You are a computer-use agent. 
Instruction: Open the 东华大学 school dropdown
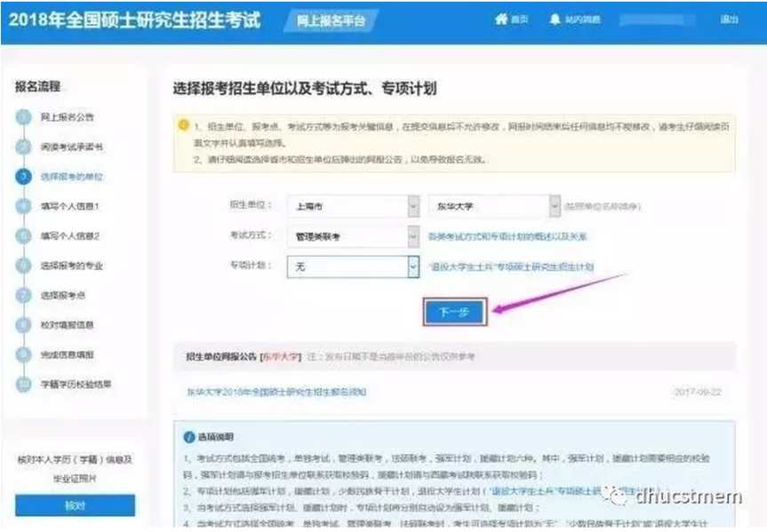[555, 206]
